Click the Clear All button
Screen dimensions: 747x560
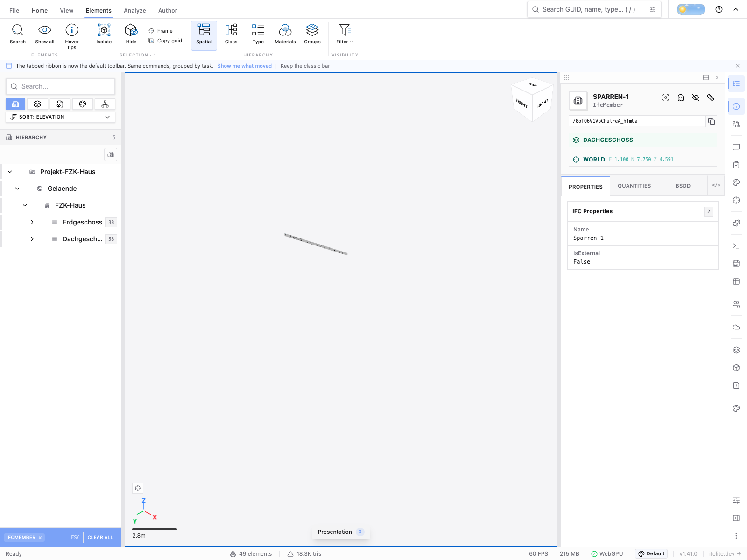coord(100,538)
